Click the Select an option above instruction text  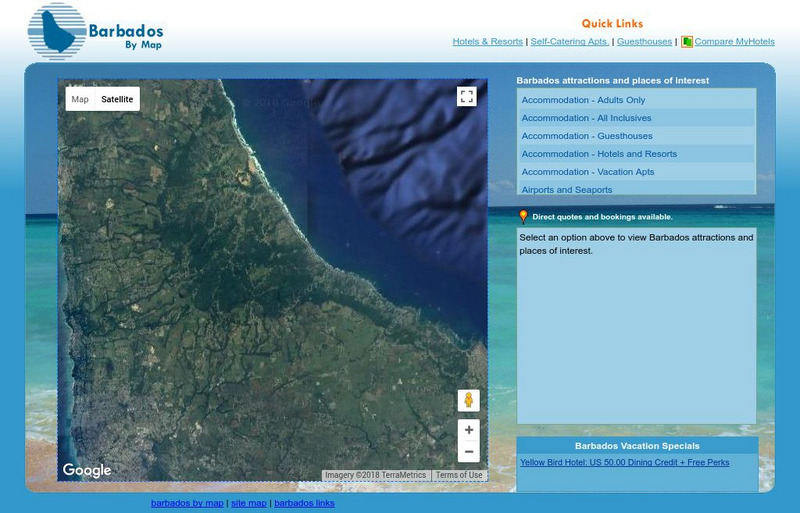pos(636,244)
